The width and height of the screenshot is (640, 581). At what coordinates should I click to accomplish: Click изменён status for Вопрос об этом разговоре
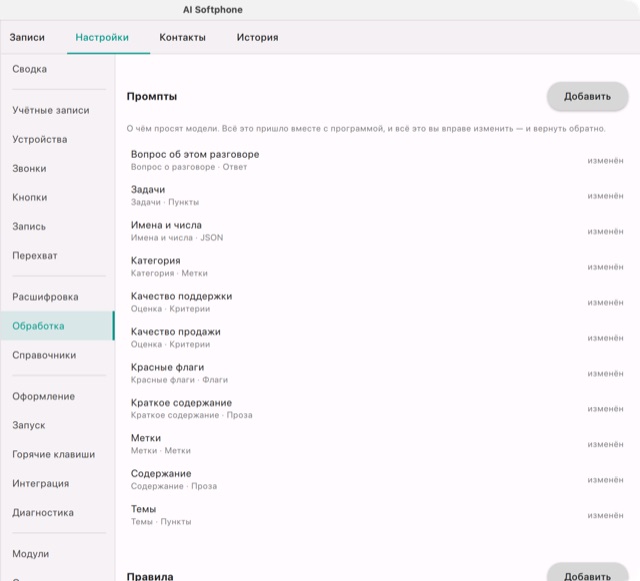[605, 160]
